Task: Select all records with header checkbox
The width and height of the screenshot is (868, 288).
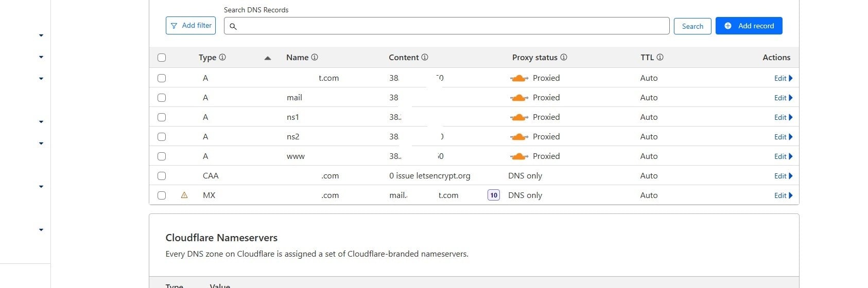Action: [162, 58]
